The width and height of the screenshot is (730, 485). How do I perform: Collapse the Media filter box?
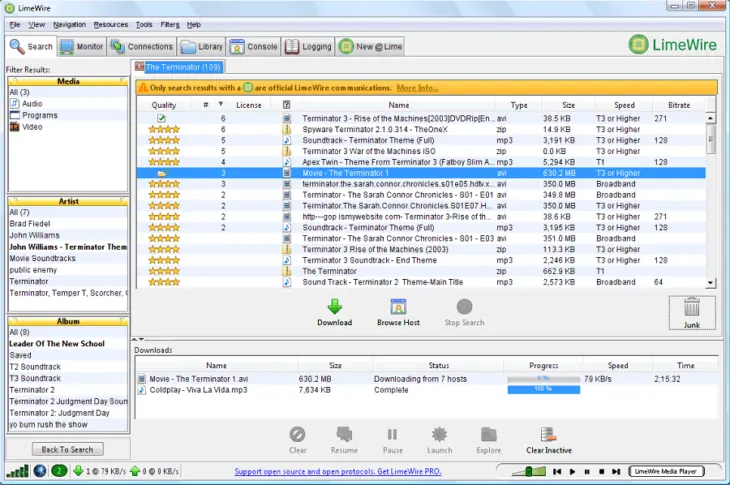(122, 81)
